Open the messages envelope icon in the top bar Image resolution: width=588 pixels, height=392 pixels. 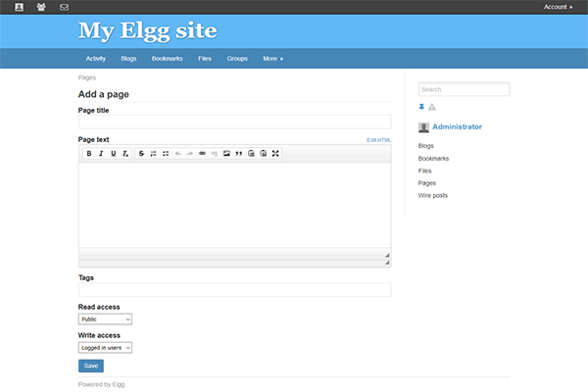coord(64,7)
